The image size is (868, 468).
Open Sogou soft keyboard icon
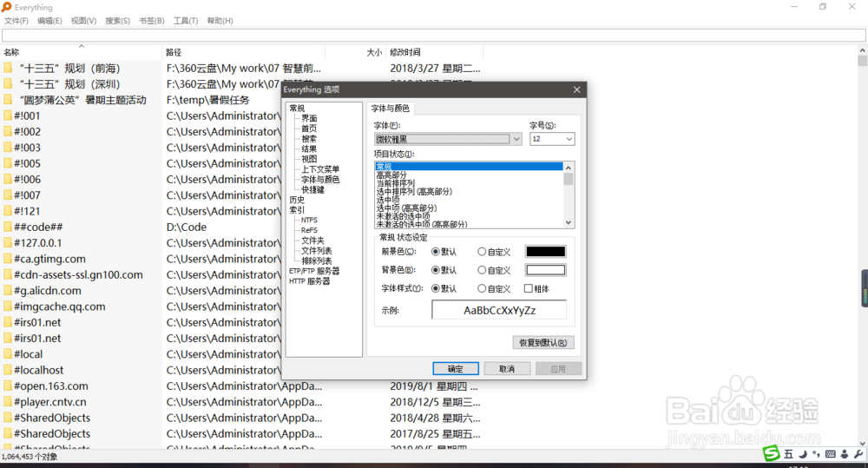pyautogui.click(x=831, y=454)
